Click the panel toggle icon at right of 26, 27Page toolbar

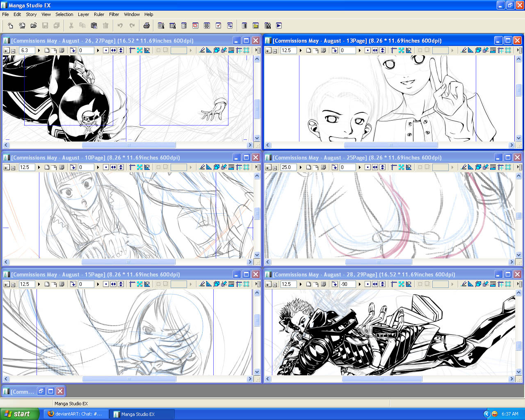click(x=258, y=50)
